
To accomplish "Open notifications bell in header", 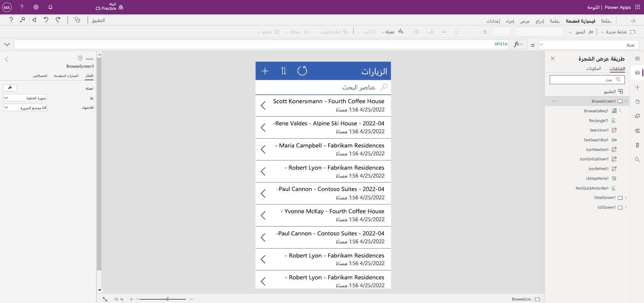I will coord(50,7).
